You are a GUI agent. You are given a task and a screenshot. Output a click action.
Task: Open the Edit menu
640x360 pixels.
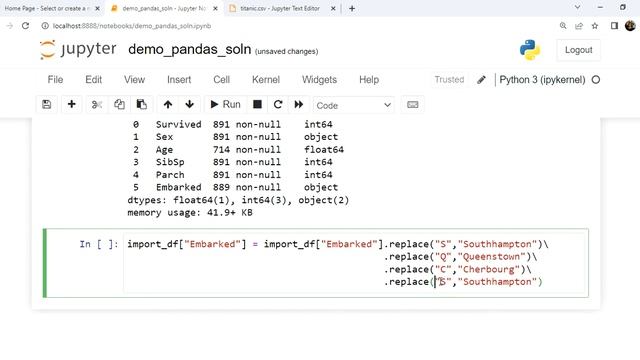93,80
